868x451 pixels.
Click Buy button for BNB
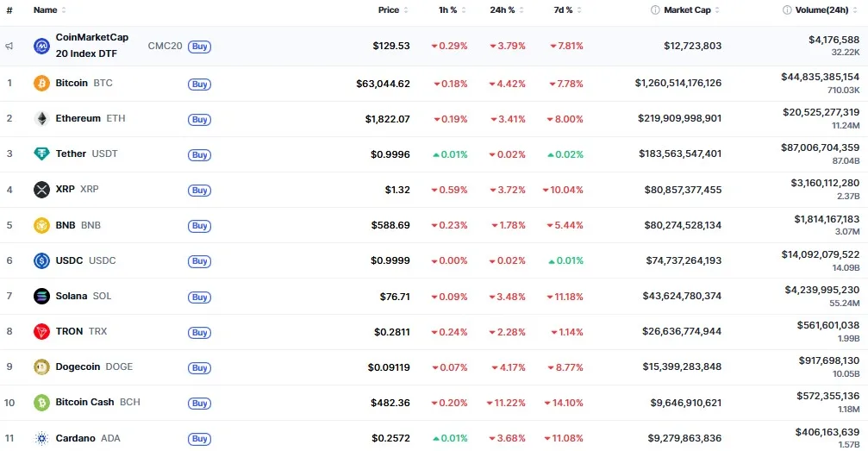199,226
